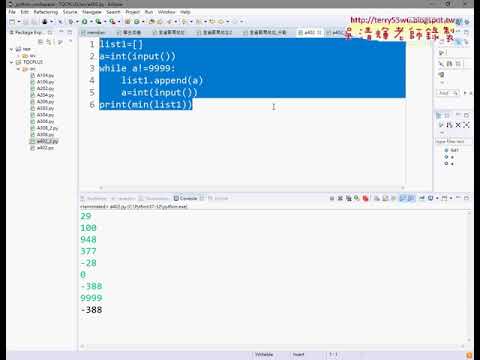Screen dimensions: 480x360
Task: Open the Display Selected Console dropdown
Action: pos(437,198)
